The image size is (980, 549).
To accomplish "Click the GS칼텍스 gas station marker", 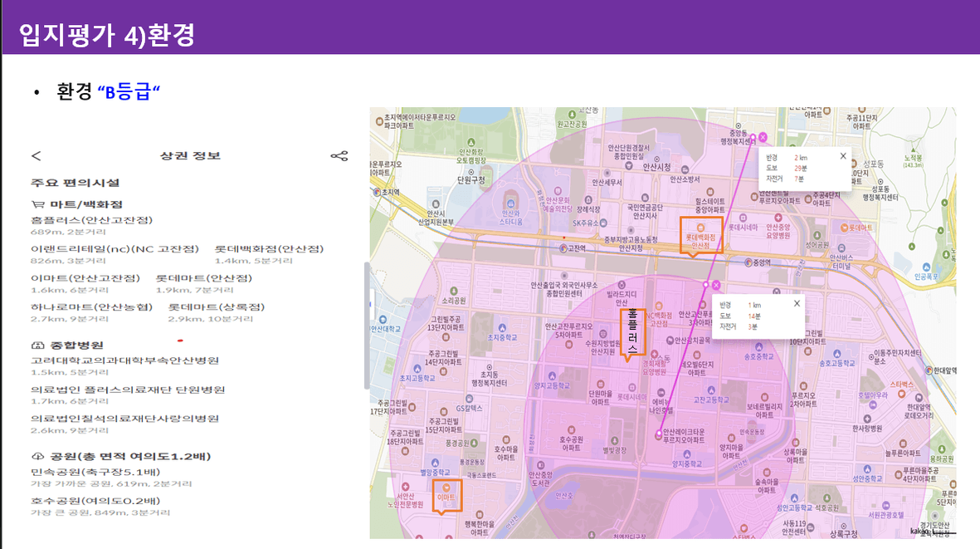I will [470, 399].
